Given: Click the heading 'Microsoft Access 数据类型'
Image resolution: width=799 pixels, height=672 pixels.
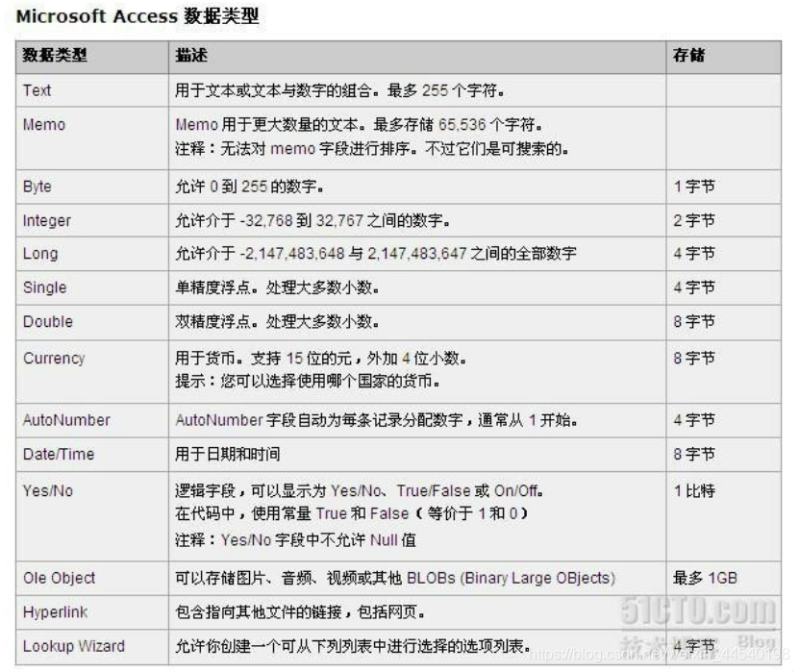Looking at the screenshot, I should tap(137, 16).
